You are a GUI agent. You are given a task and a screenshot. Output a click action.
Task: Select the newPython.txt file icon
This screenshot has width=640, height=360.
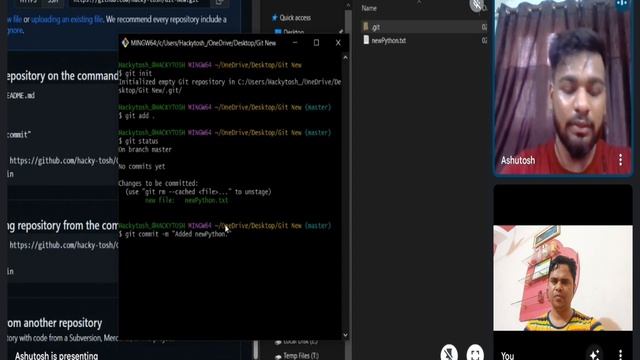click(x=366, y=40)
